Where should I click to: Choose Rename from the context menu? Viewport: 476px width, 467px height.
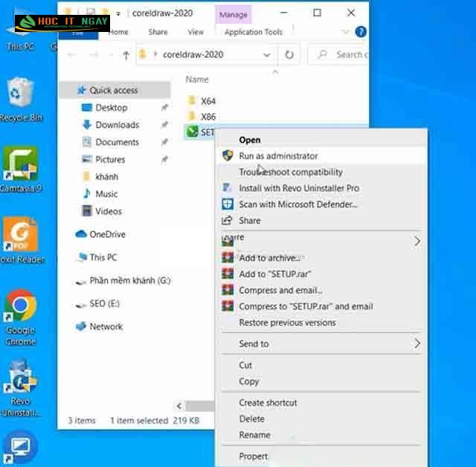[321, 435]
